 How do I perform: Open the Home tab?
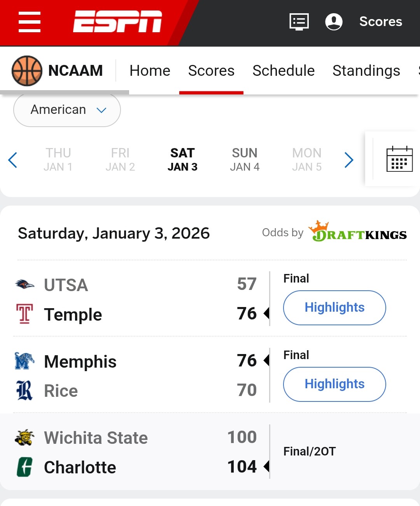point(150,71)
